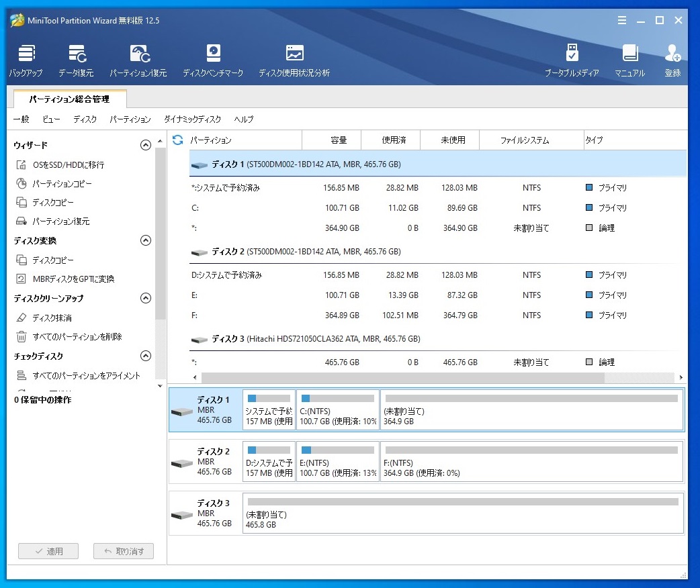
Task: Open the マニュアル manual
Action: tap(630, 60)
